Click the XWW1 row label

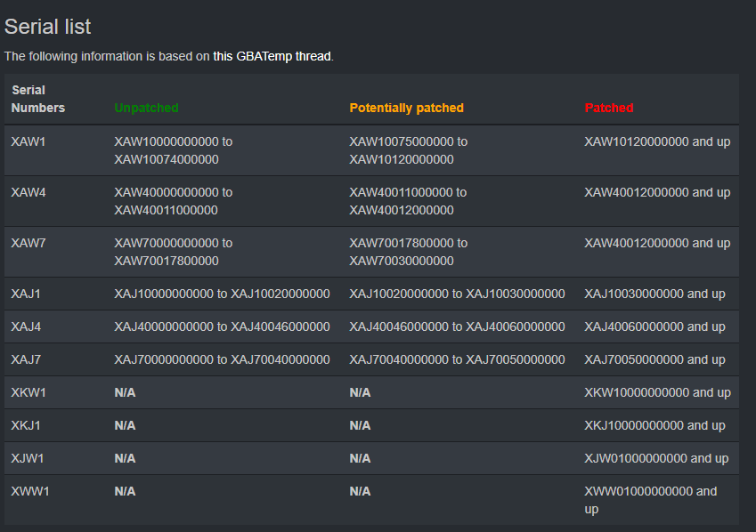pyautogui.click(x=30, y=491)
